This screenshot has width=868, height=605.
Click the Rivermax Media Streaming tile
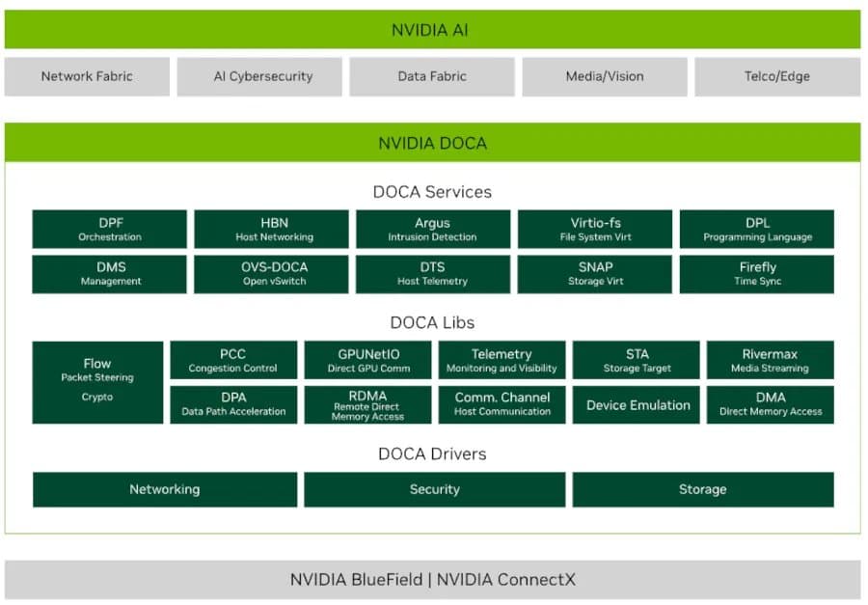770,360
